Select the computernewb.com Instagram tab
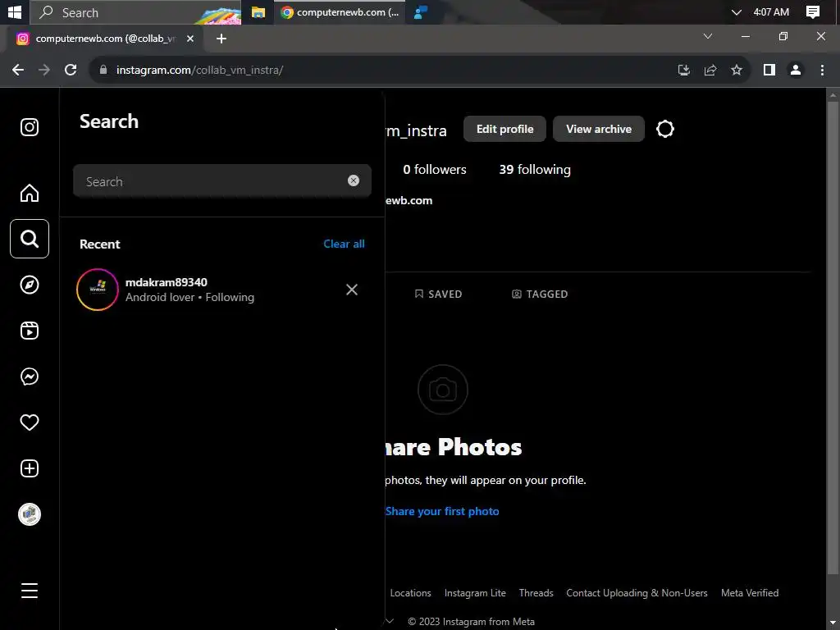 (106, 39)
